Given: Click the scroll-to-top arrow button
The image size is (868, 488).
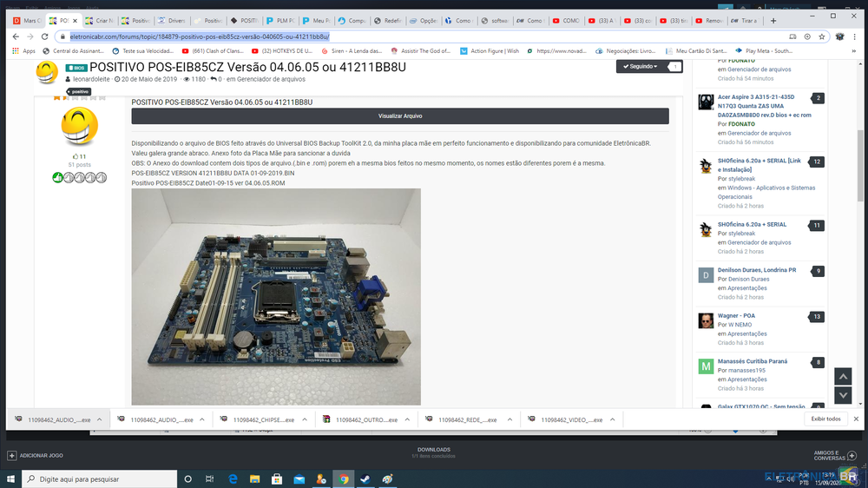Looking at the screenshot, I should 842,377.
